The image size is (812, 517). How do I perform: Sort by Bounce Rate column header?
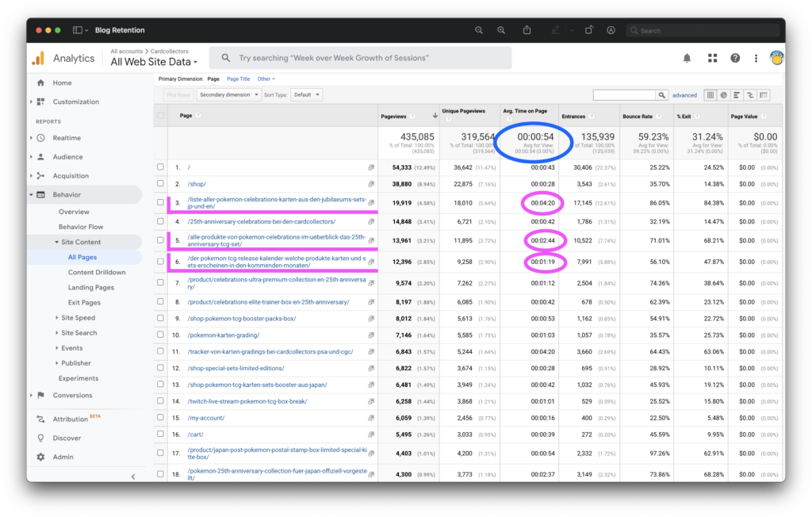point(638,117)
